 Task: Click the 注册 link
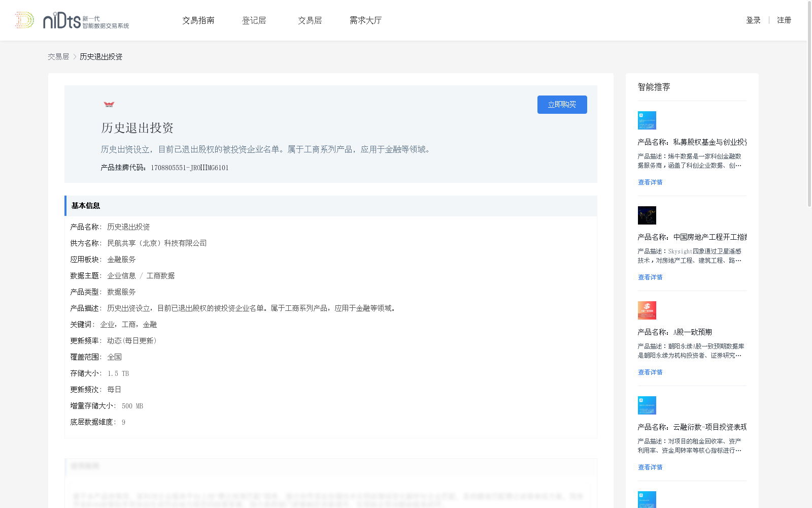pos(784,20)
